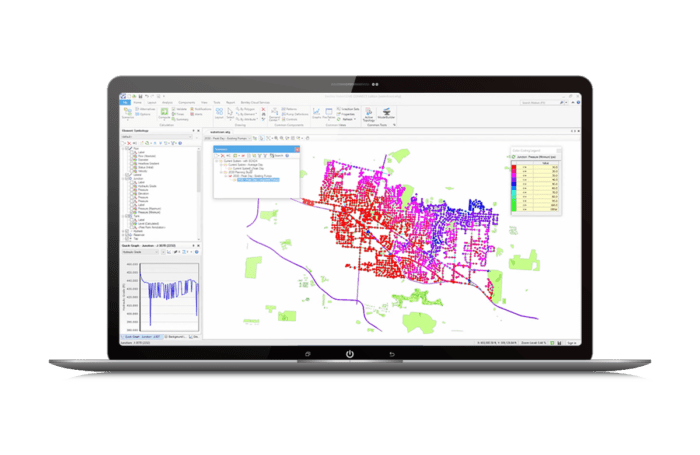Switch to the Analysis ribbon tab
700x455 pixels.
coord(167,103)
